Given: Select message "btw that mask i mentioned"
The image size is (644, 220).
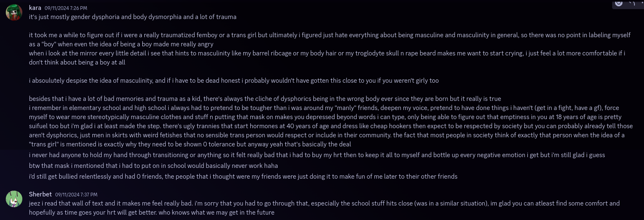Looking at the screenshot, I should [x=153, y=166].
